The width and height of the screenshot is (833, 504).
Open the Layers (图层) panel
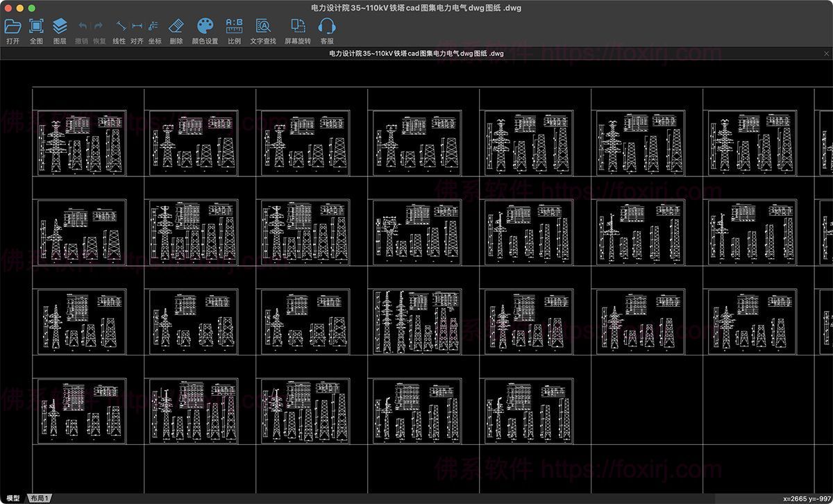click(60, 27)
